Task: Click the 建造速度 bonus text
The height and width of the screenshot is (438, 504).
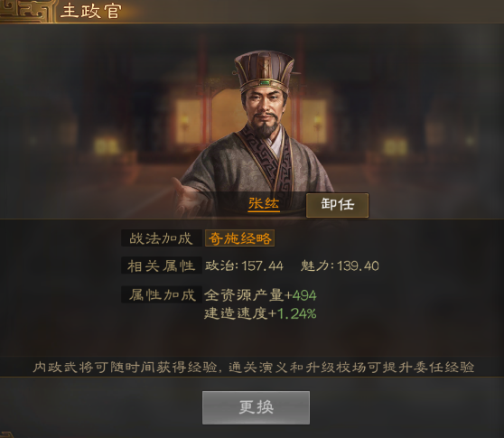Action: point(236,313)
